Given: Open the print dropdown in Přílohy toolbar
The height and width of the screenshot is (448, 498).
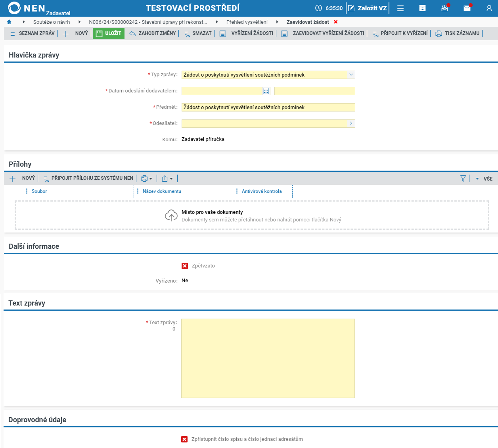Looking at the screenshot, I should pyautogui.click(x=147, y=179).
